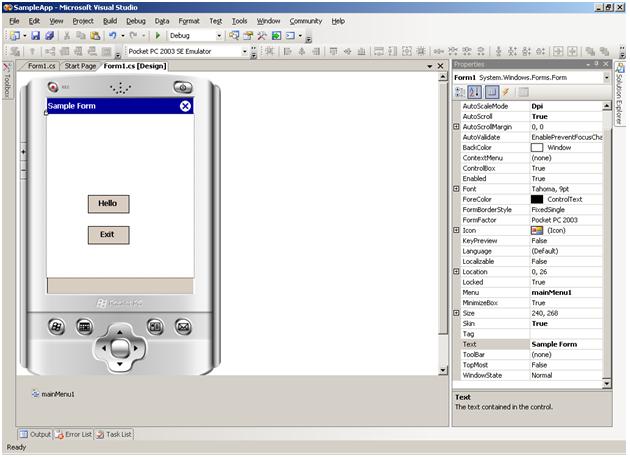The width and height of the screenshot is (630, 457).
Task: Click the Exit button on form
Action: coord(108,235)
